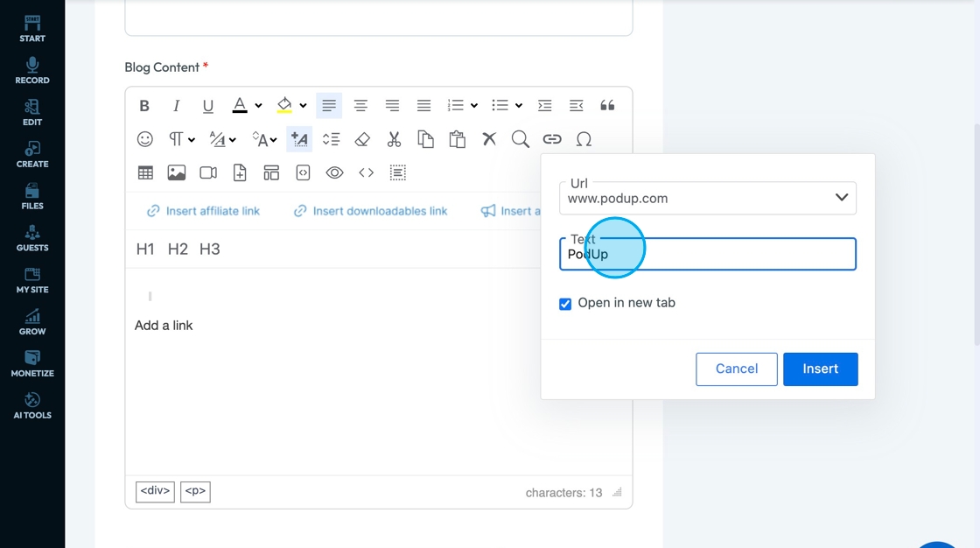The height and width of the screenshot is (548, 980).
Task: Open the layout templates icon
Action: (271, 172)
